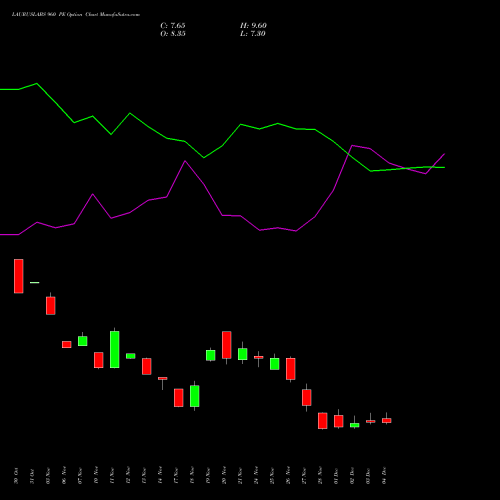Viewport: 500px width, 500px height.
Task: Select the green 25 Nov candlestick
Action: 275,363
